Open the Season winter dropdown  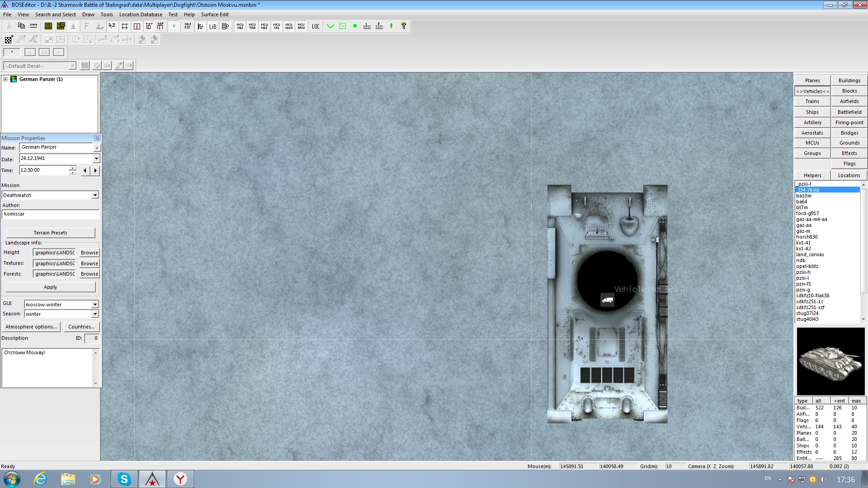(x=95, y=314)
